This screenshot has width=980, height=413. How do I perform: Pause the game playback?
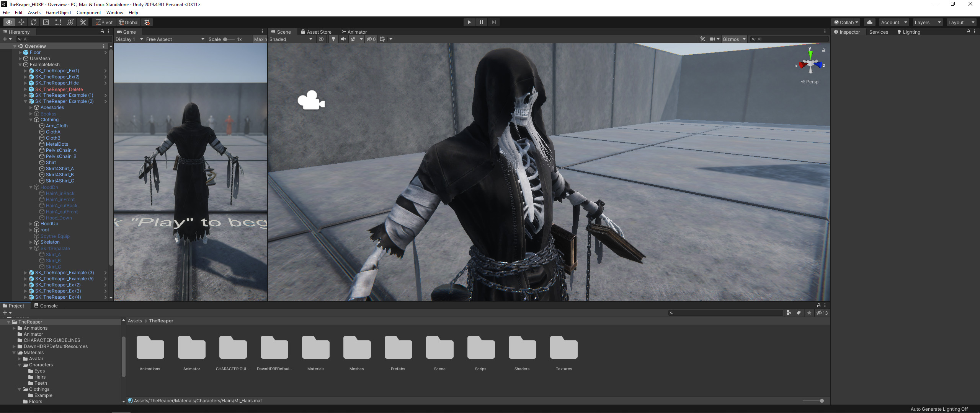(x=481, y=22)
